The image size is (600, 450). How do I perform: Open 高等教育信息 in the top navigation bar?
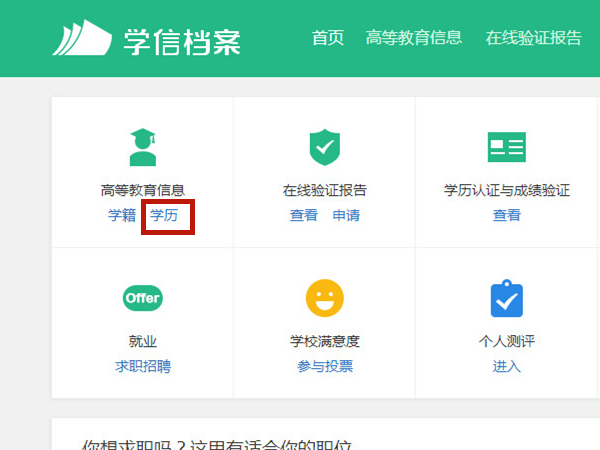click(x=414, y=38)
